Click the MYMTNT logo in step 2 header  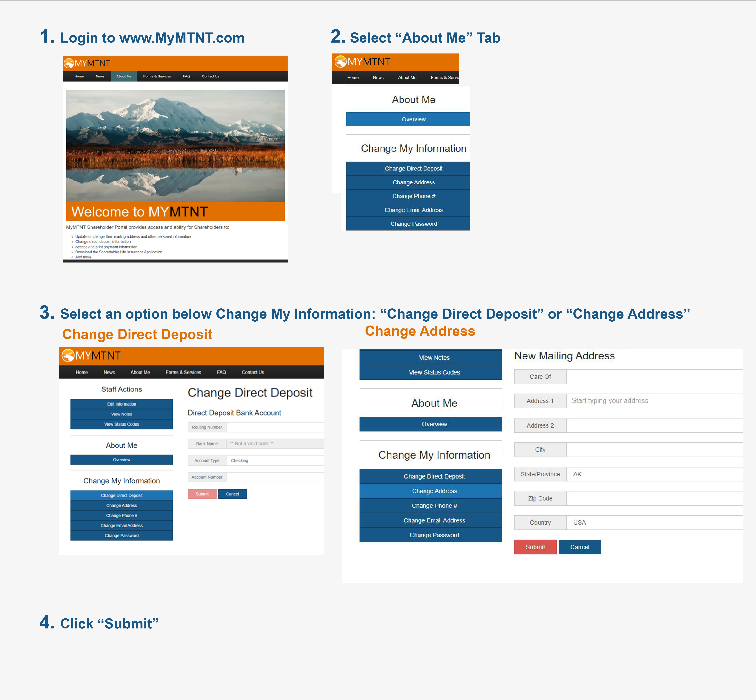[362, 62]
